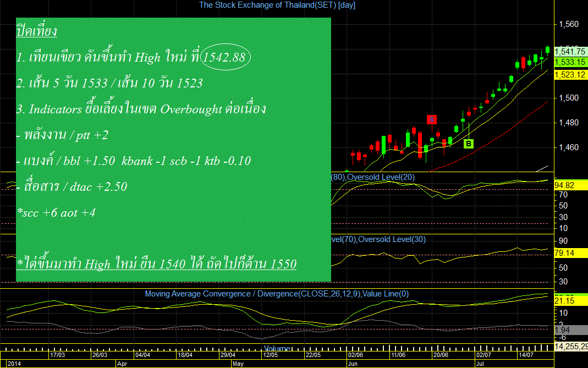This screenshot has width=588, height=368.
Task: Select the 1,533.15 moving average price label
Action: click(x=571, y=62)
